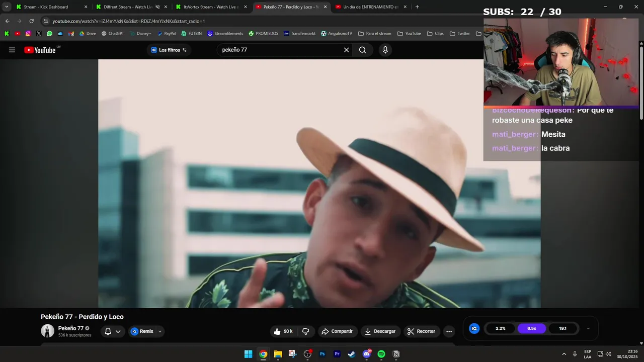Open Pekeño 77 channel avatar
Viewport: 644px width, 362px height.
click(47, 331)
